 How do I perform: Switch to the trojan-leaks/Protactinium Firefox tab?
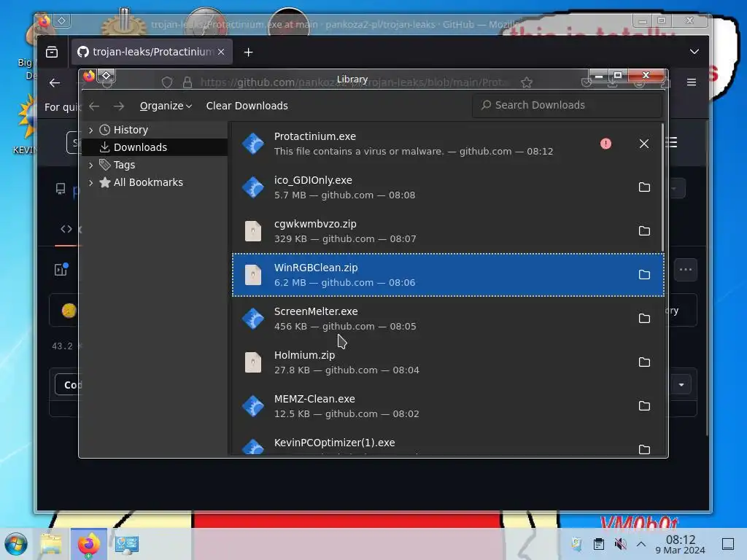152,52
